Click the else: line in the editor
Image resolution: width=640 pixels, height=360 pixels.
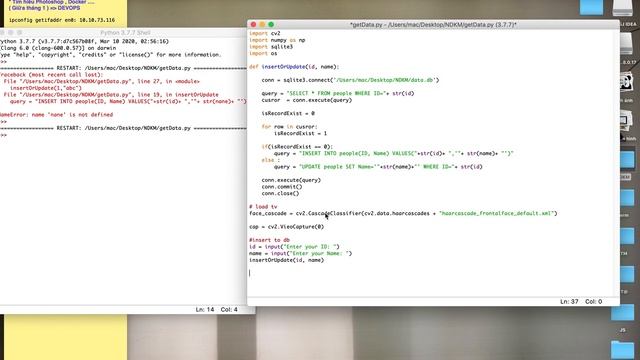(x=271, y=160)
